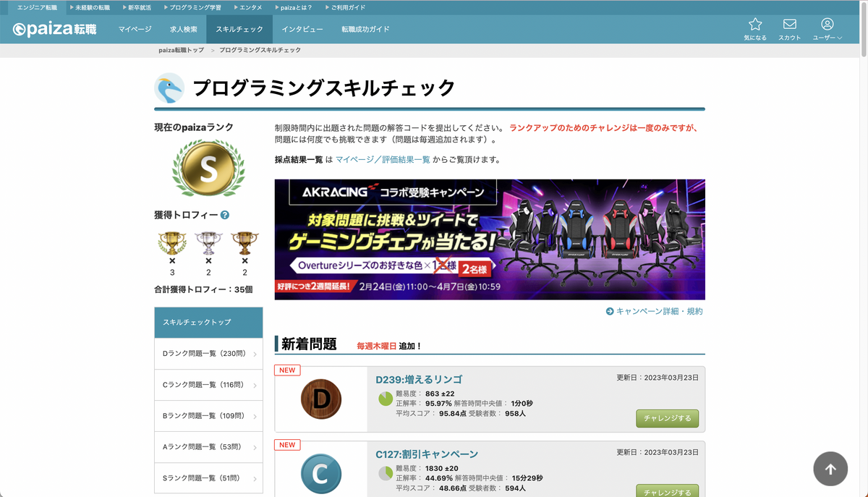Screen dimensions: 868x497
Task: Click the D rank badge of D239
Action: pyautogui.click(x=320, y=399)
